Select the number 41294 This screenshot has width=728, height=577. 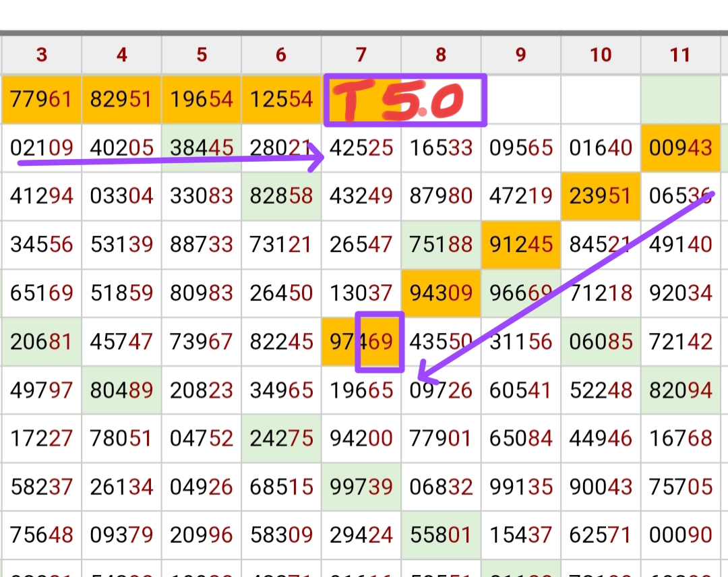point(42,196)
